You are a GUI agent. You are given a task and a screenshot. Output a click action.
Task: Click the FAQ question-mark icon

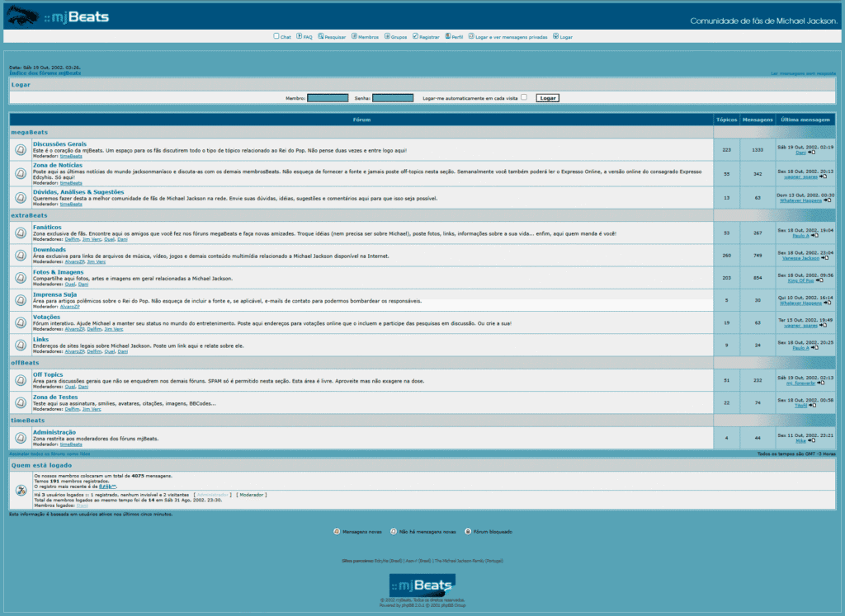(x=299, y=36)
